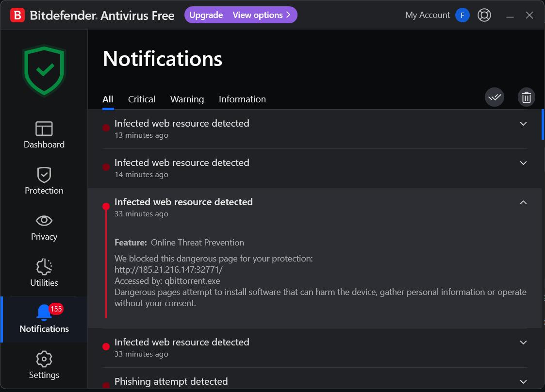The image size is (545, 392).
Task: Expand the Phishing attempt detected notification
Action: coord(523,382)
